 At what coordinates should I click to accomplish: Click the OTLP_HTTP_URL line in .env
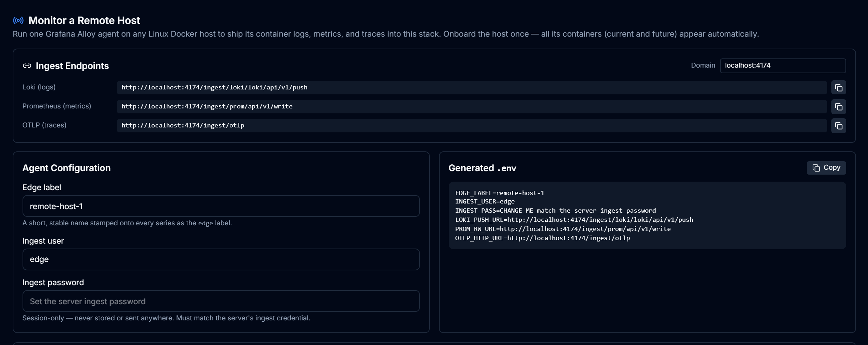542,238
